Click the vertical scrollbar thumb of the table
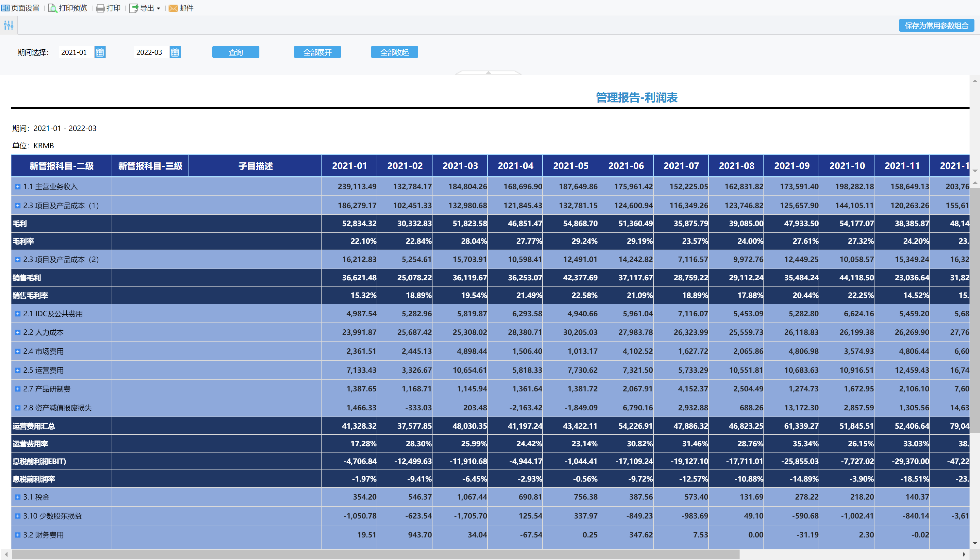 click(975, 310)
